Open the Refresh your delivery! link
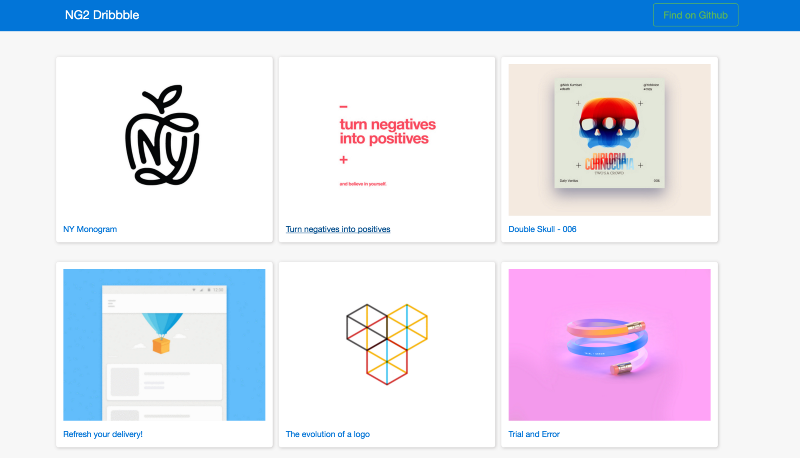This screenshot has height=458, width=800. click(103, 434)
